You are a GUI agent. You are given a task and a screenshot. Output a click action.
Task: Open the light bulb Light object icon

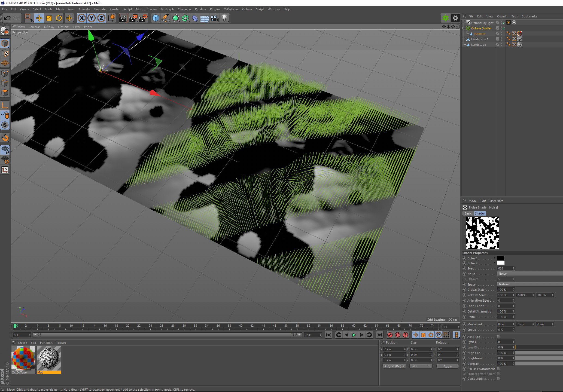(x=224, y=18)
